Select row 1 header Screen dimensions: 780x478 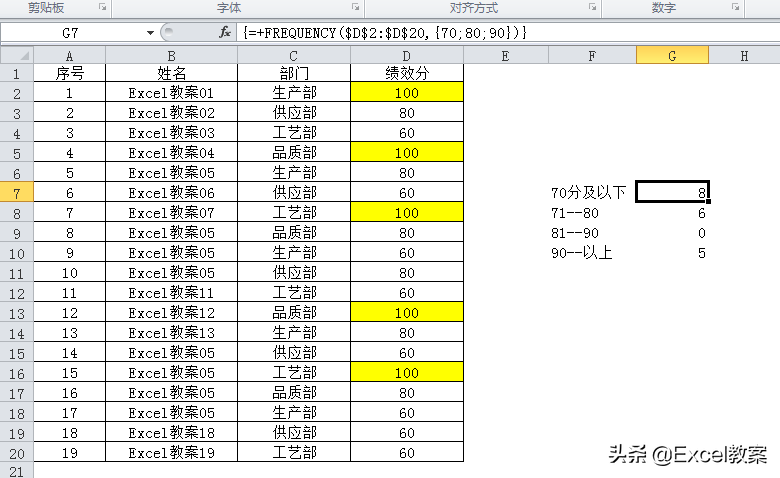[17, 73]
